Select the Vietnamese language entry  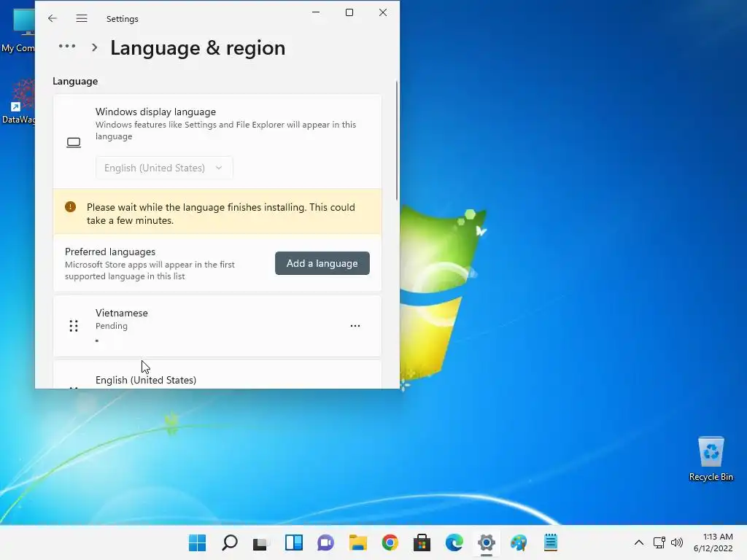click(x=217, y=326)
